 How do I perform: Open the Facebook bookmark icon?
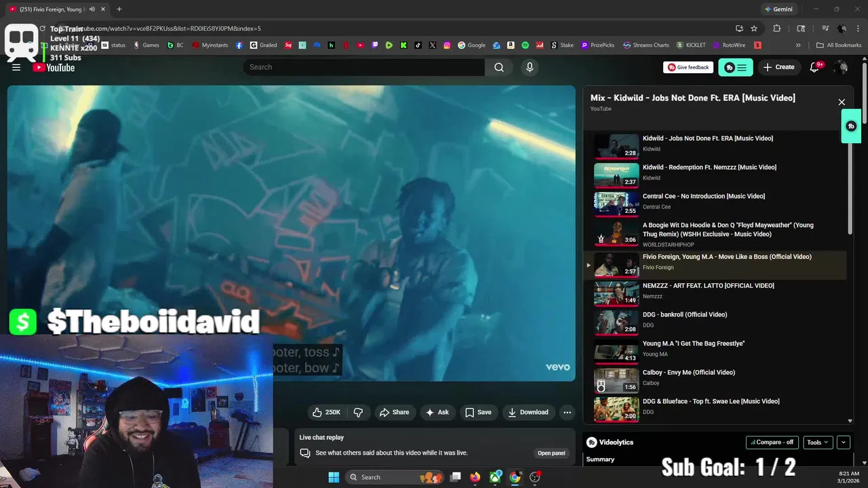[239, 45]
